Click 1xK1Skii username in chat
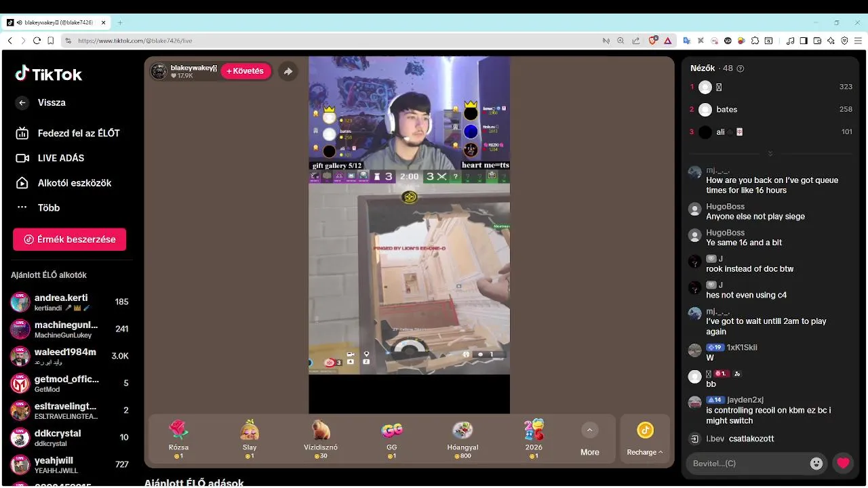The height and width of the screenshot is (488, 868). pyautogui.click(x=742, y=348)
